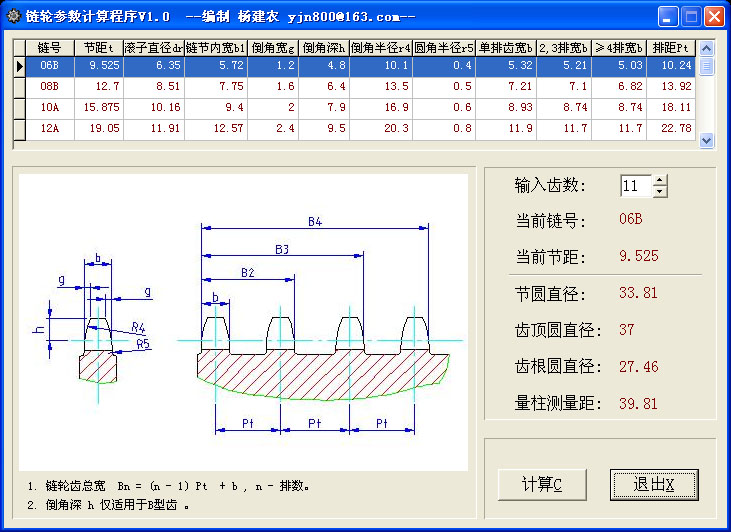Click the 排距Pt column header

pos(671,48)
